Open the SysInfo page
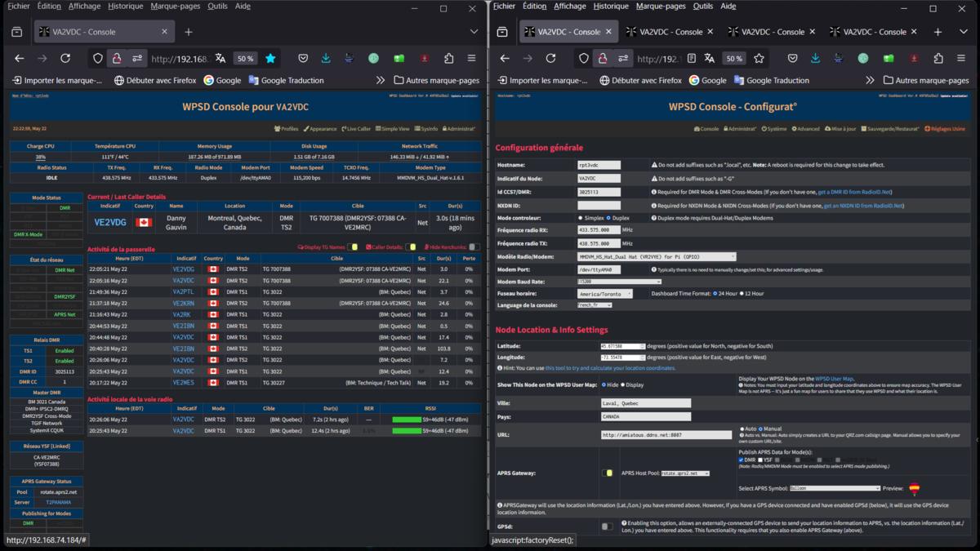This screenshot has width=980, height=551. click(425, 129)
